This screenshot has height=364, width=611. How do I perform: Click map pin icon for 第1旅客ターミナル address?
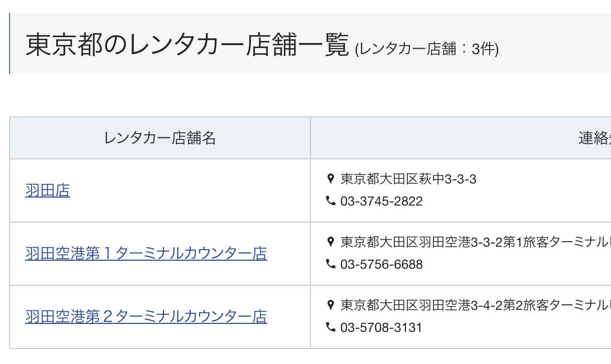(330, 242)
